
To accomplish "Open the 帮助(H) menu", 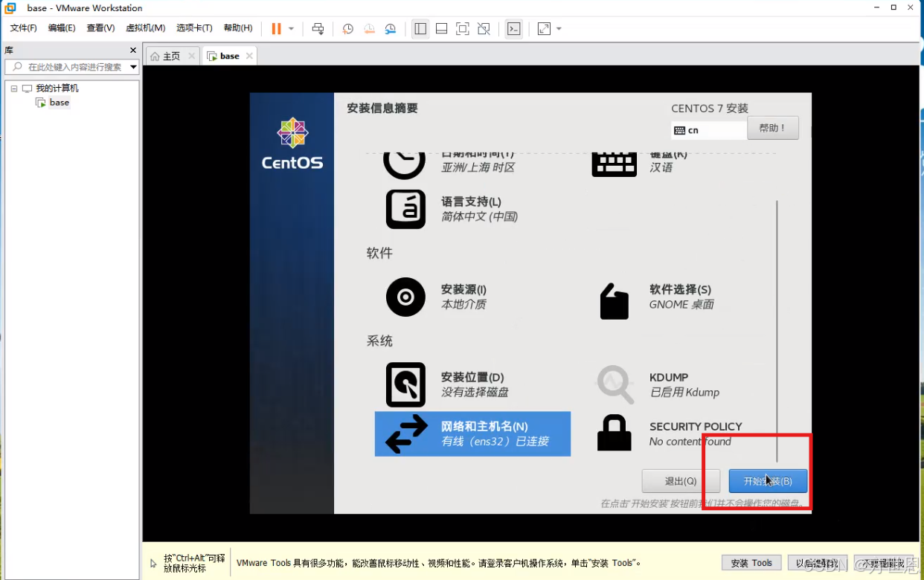I will pos(237,28).
